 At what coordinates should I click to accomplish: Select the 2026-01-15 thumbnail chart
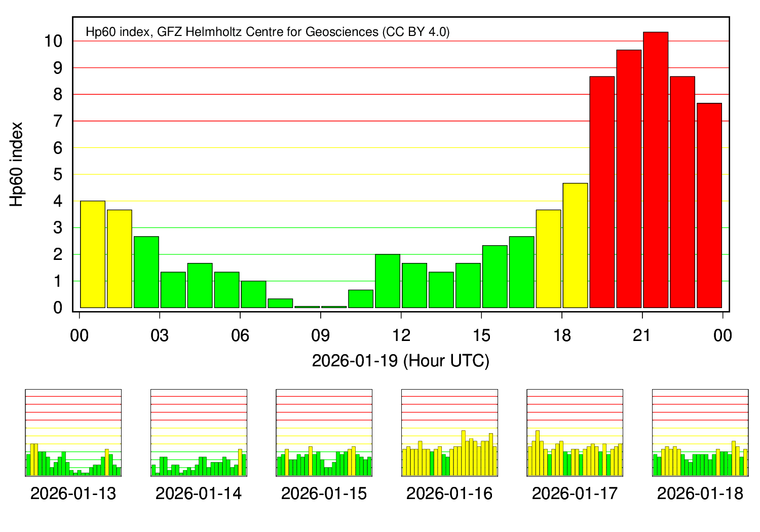click(324, 433)
